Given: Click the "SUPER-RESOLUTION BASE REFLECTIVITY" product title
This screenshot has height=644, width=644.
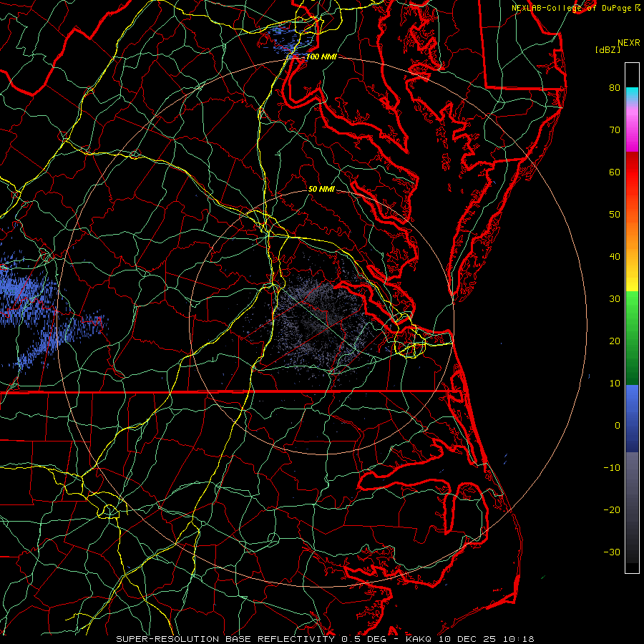Looking at the screenshot, I should pyautogui.click(x=225, y=639).
